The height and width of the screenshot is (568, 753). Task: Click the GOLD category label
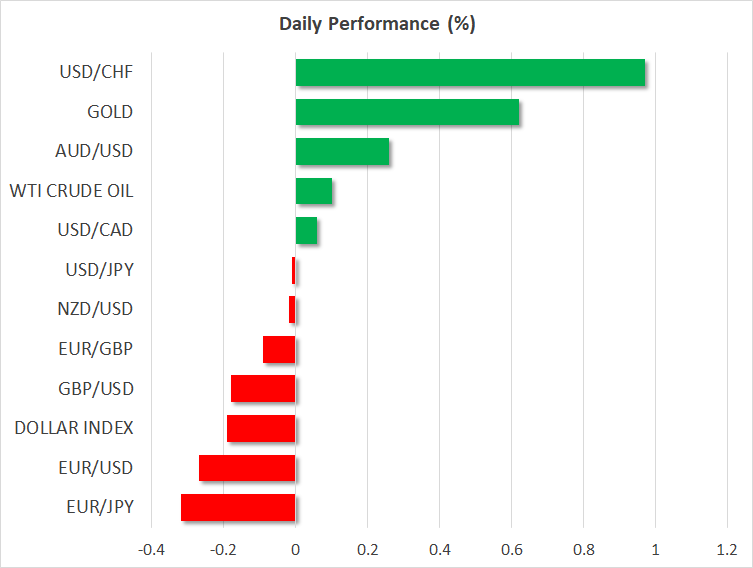click(x=111, y=112)
